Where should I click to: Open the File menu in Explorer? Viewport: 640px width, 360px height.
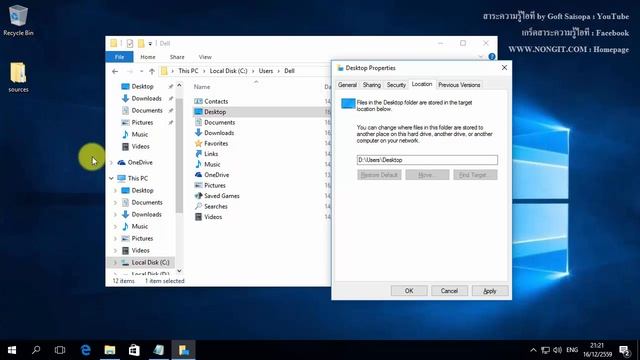tap(119, 57)
